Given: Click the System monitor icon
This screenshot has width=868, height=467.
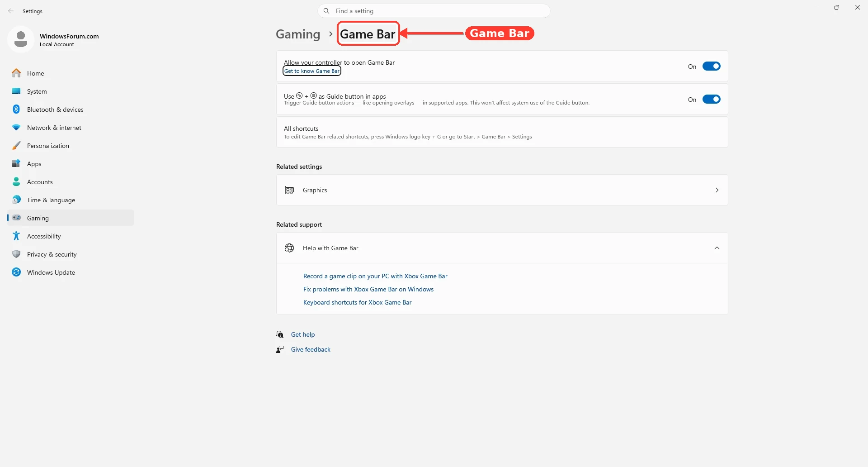Looking at the screenshot, I should point(16,91).
